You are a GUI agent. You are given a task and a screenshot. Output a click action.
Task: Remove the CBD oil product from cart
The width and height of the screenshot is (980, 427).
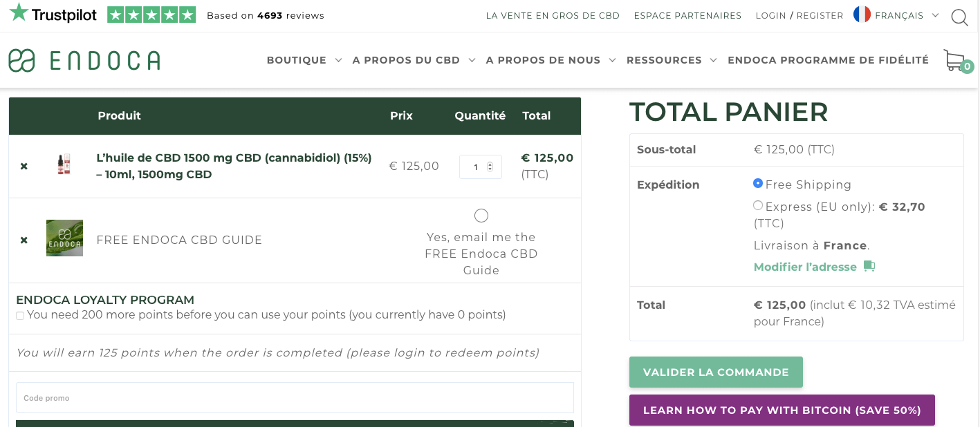click(24, 167)
